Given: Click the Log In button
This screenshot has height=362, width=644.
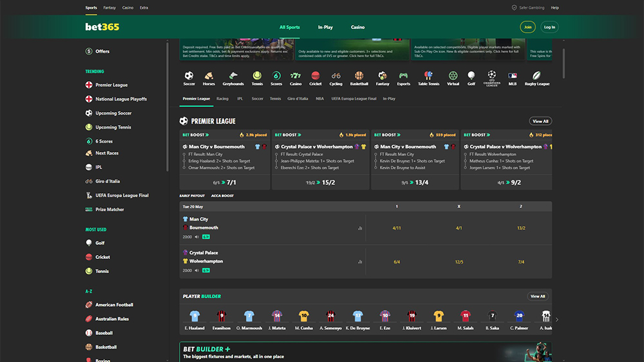Looking at the screenshot, I should [549, 27].
